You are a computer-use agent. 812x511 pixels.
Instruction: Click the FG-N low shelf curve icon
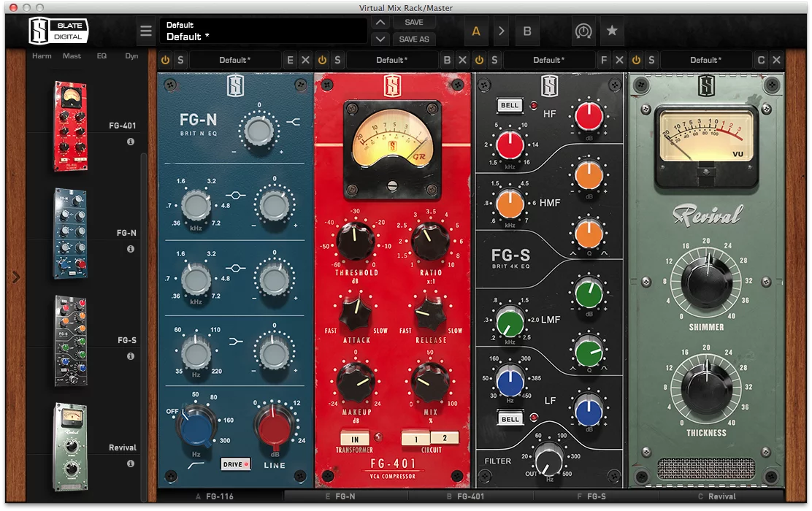click(236, 341)
